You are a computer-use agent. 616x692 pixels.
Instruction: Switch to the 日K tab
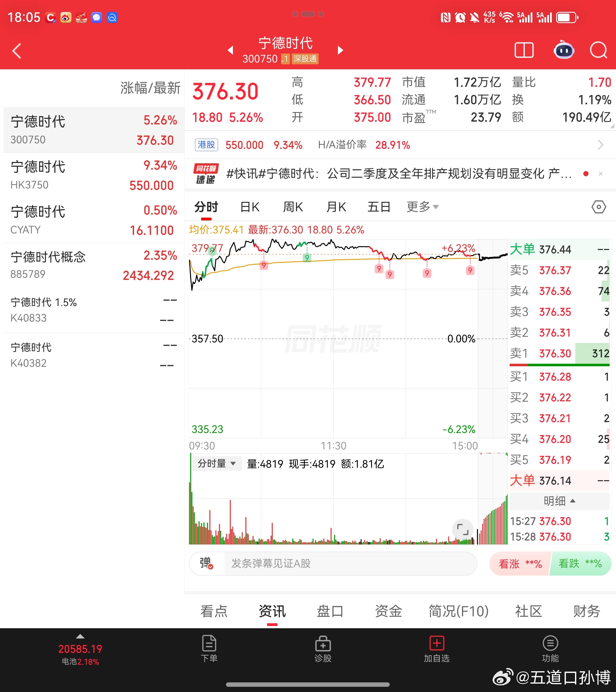coord(250,207)
